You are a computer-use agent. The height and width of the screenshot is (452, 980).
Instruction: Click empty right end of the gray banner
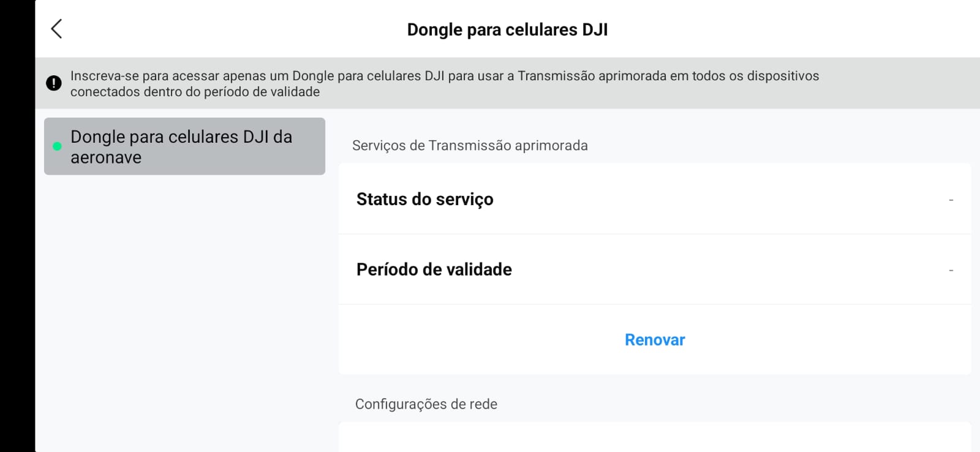[x=907, y=83]
